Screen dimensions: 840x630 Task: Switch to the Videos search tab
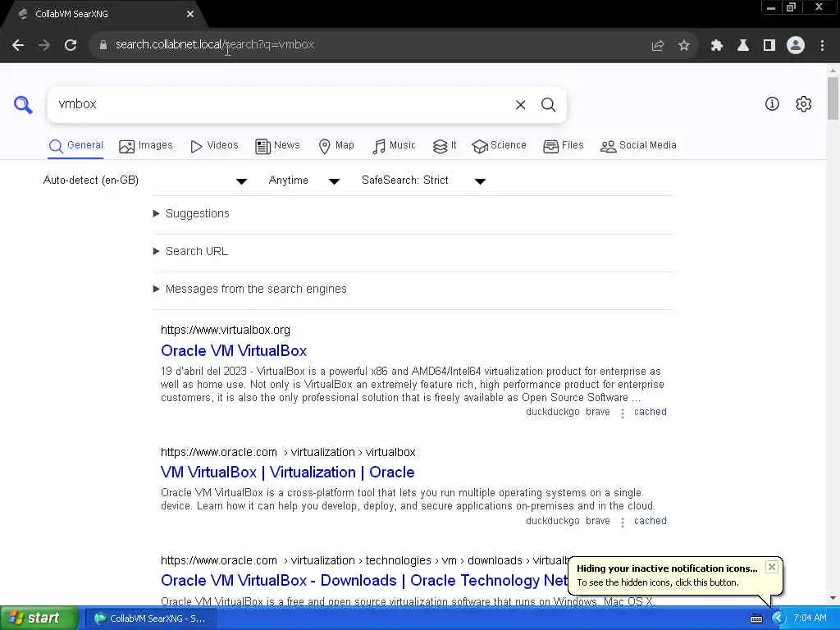214,146
